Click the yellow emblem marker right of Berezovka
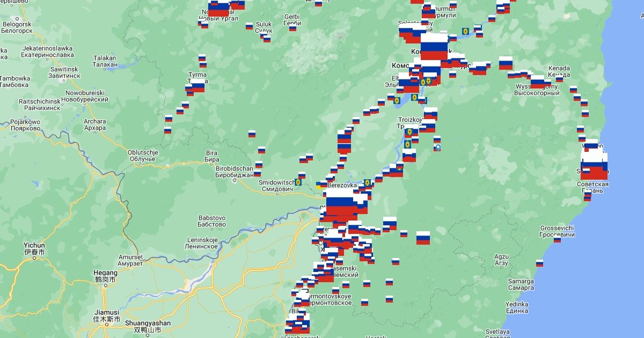This screenshot has width=644, height=338. (367, 183)
